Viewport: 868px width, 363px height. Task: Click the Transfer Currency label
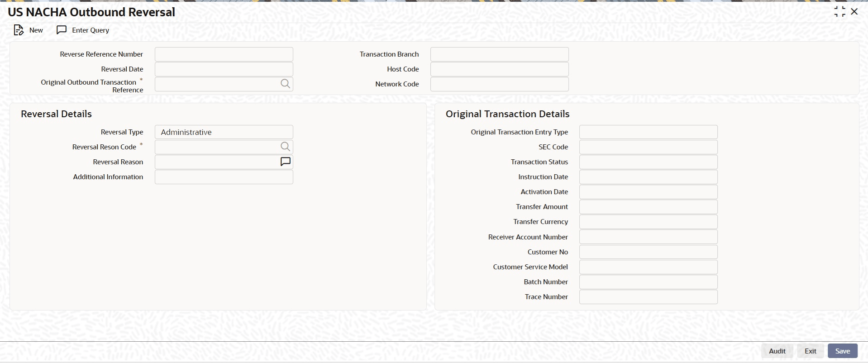540,222
